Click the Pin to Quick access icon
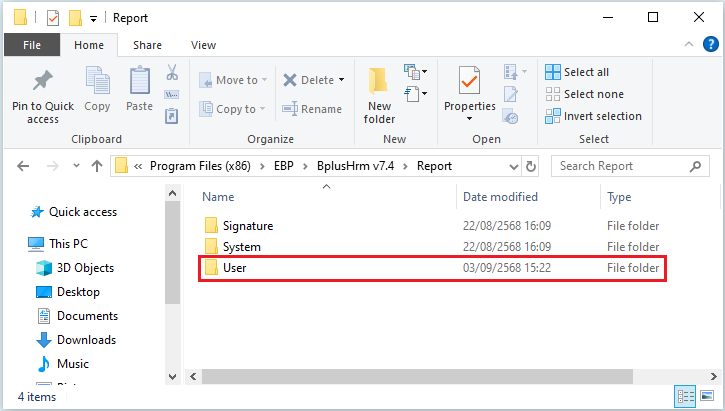Screen dimensions: 725x411 pyautogui.click(x=43, y=81)
